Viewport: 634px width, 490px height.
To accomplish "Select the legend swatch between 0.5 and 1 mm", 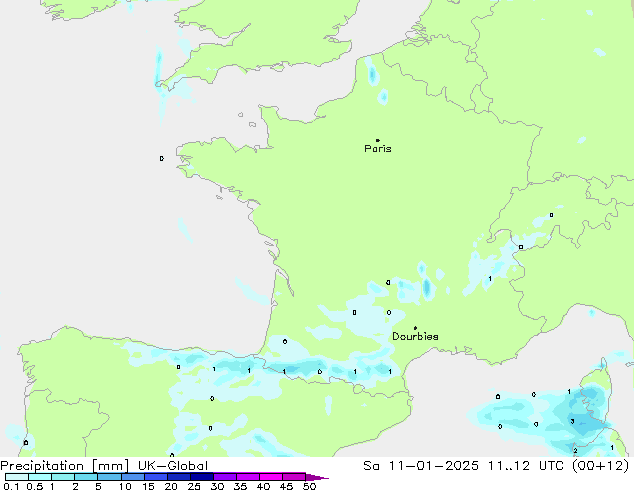I will pos(40,477).
